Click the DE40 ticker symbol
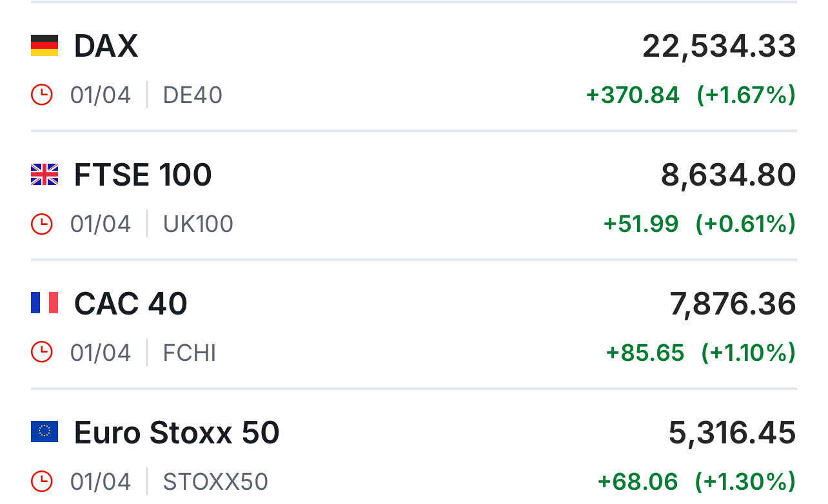Image resolution: width=828 pixels, height=504 pixels. [x=192, y=95]
